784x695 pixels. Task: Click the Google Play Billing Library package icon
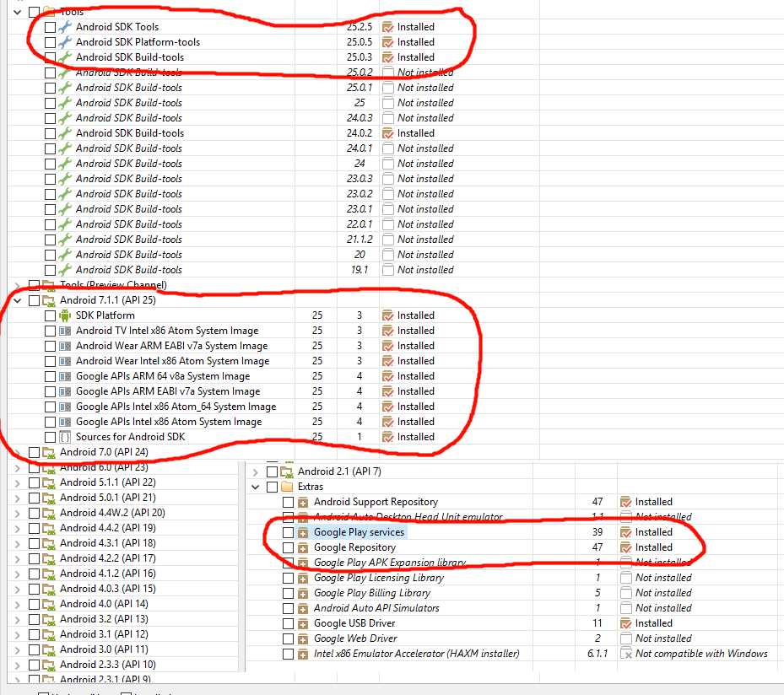click(x=303, y=593)
